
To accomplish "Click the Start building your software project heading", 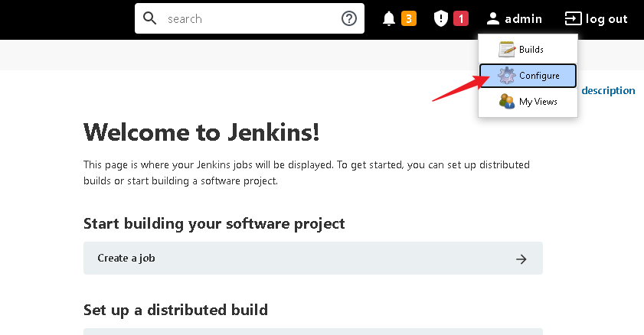I will (x=214, y=224).
